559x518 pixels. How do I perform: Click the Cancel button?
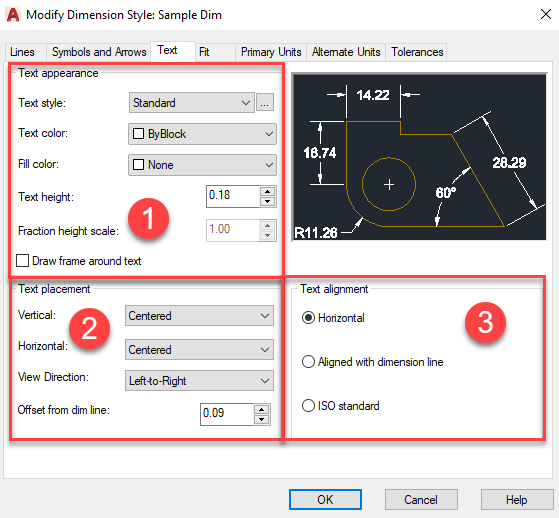click(421, 499)
